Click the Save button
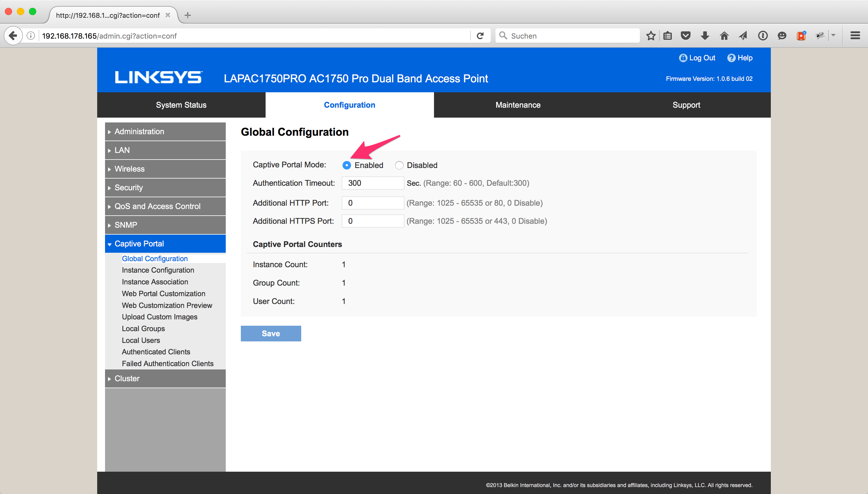The image size is (868, 494). click(x=271, y=334)
